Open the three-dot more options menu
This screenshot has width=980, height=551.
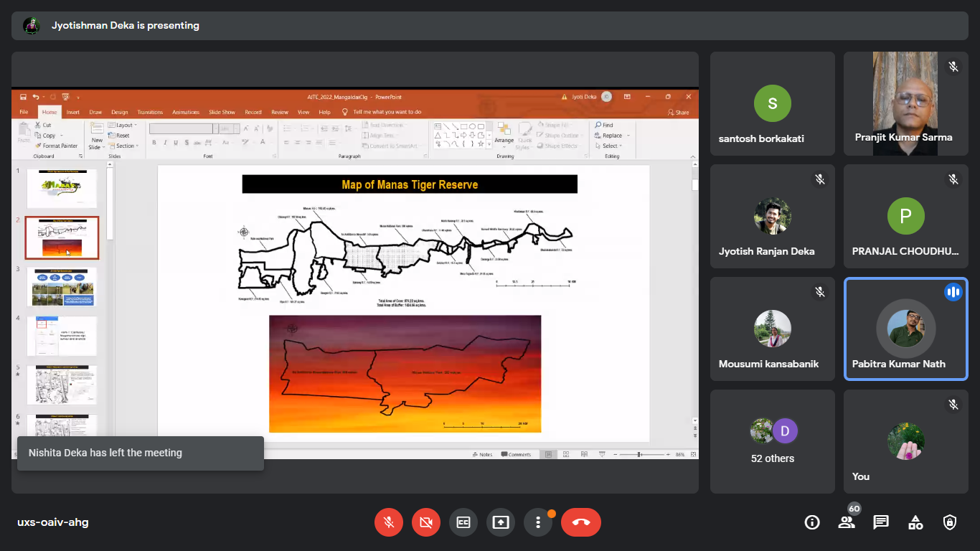pos(538,522)
